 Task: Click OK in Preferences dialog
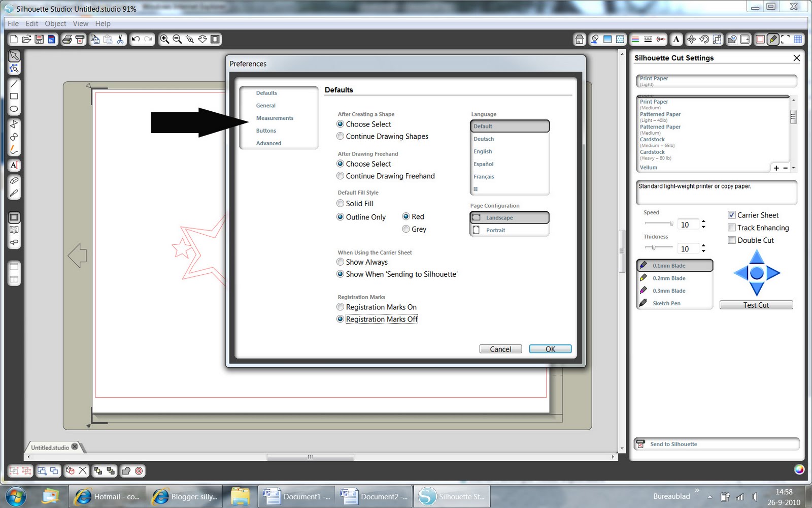[550, 349]
